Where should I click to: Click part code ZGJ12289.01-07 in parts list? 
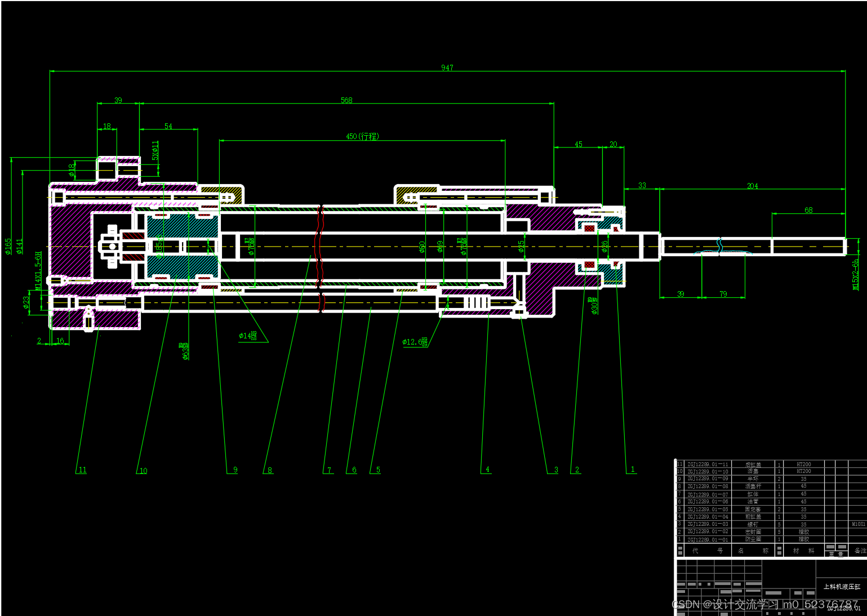(708, 494)
